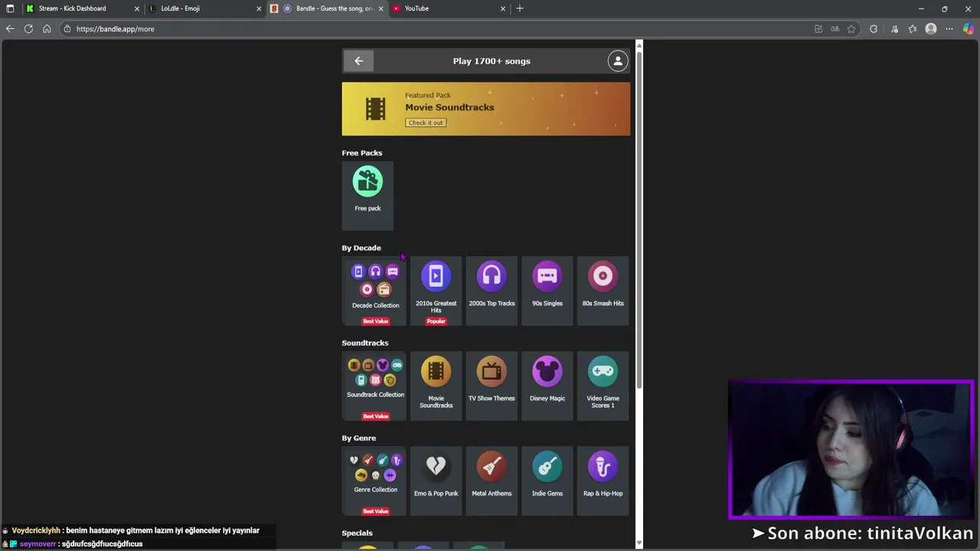This screenshot has width=980, height=551.
Task: Open the Decade Collection pack
Action: tap(375, 292)
